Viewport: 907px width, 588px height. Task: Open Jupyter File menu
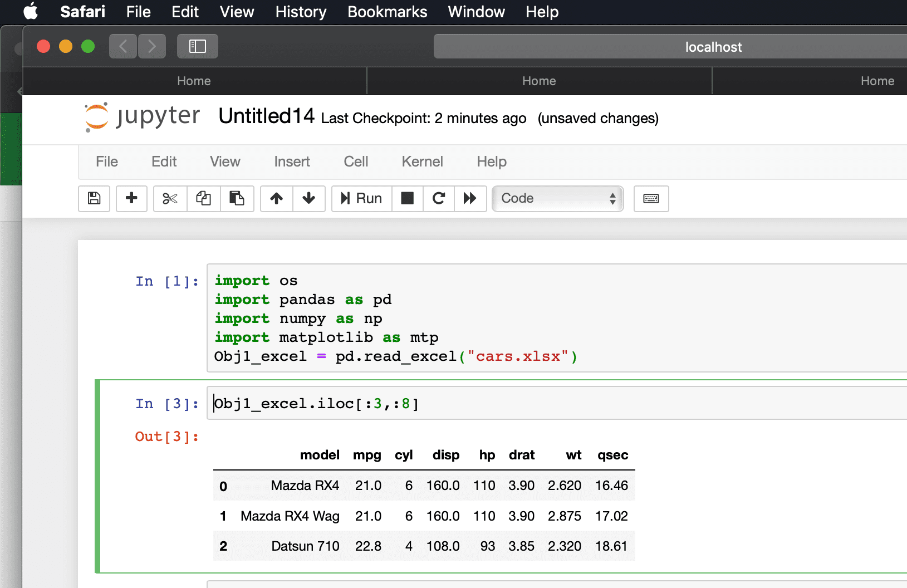tap(107, 161)
